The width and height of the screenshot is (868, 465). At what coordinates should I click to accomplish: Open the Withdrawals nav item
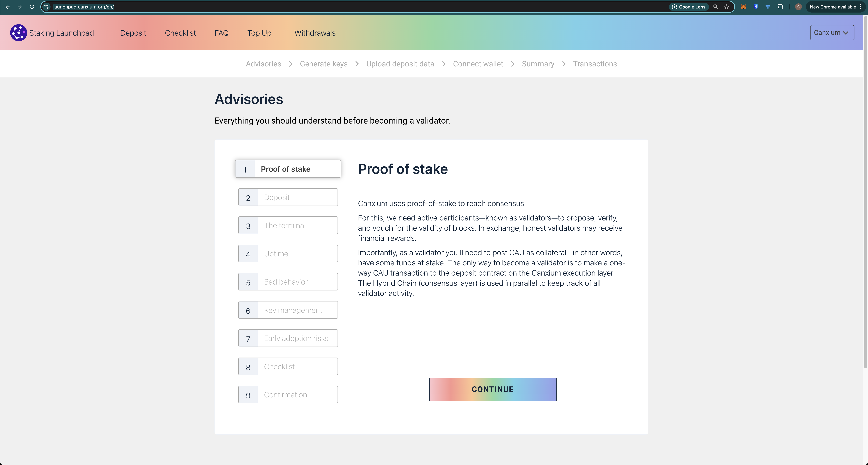click(315, 33)
